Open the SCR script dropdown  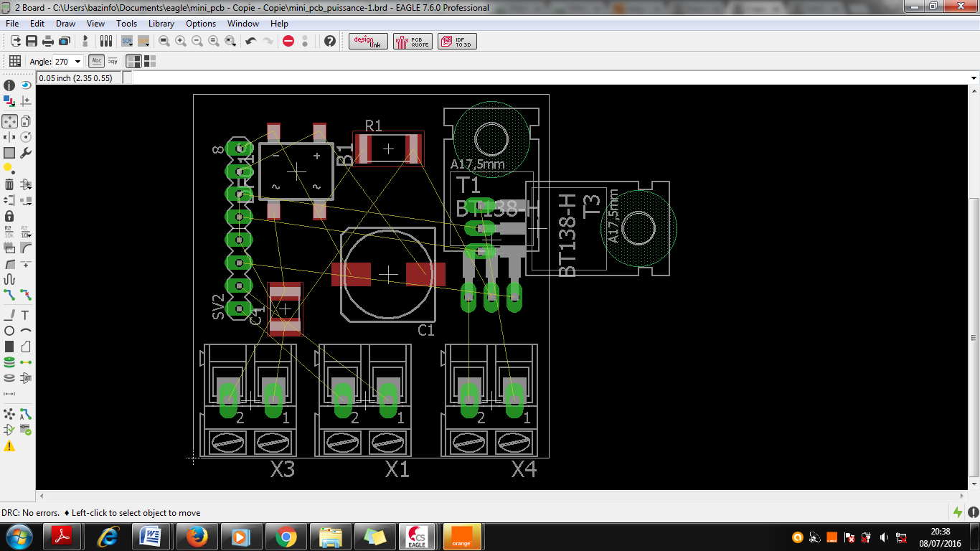click(127, 41)
